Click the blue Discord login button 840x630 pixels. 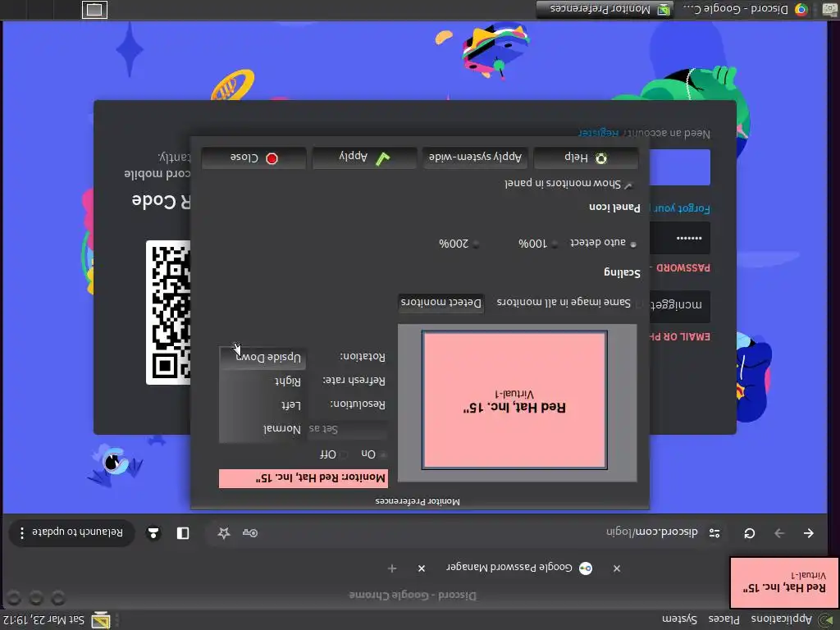pyautogui.click(x=680, y=167)
